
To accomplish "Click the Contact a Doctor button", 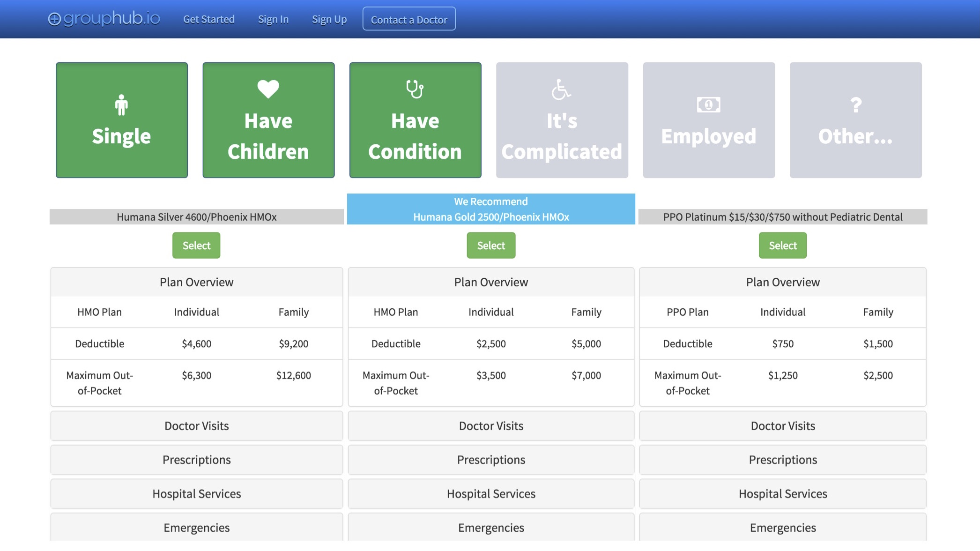I will [409, 19].
